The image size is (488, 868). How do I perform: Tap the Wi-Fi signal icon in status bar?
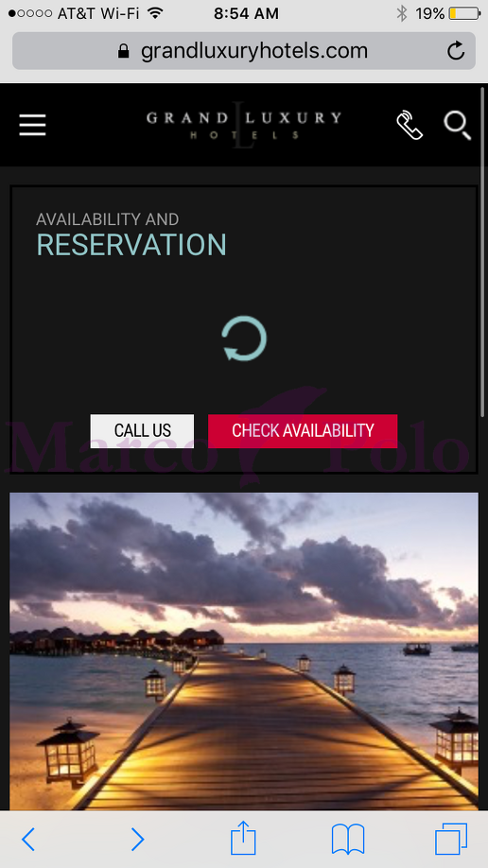click(156, 13)
